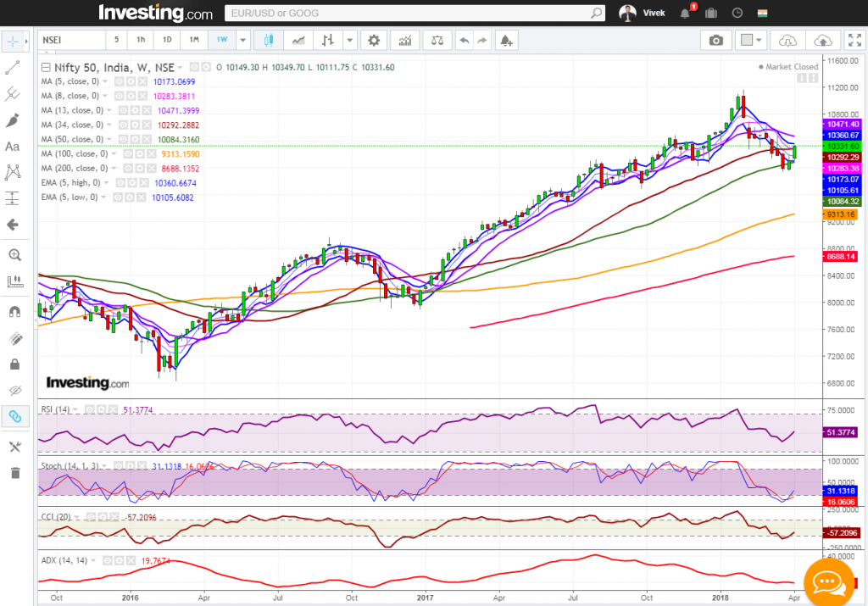
Task: Load chart layout cloud download icon
Action: tap(787, 41)
